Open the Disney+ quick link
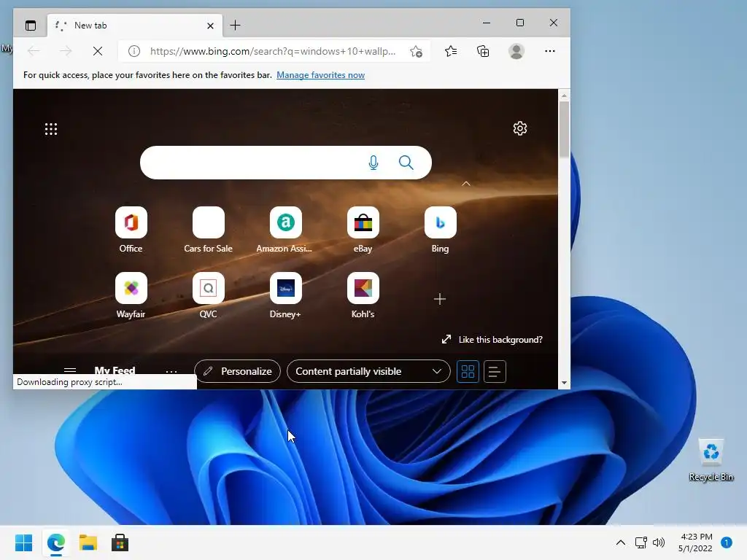Screen dimensions: 747x560 point(285,295)
